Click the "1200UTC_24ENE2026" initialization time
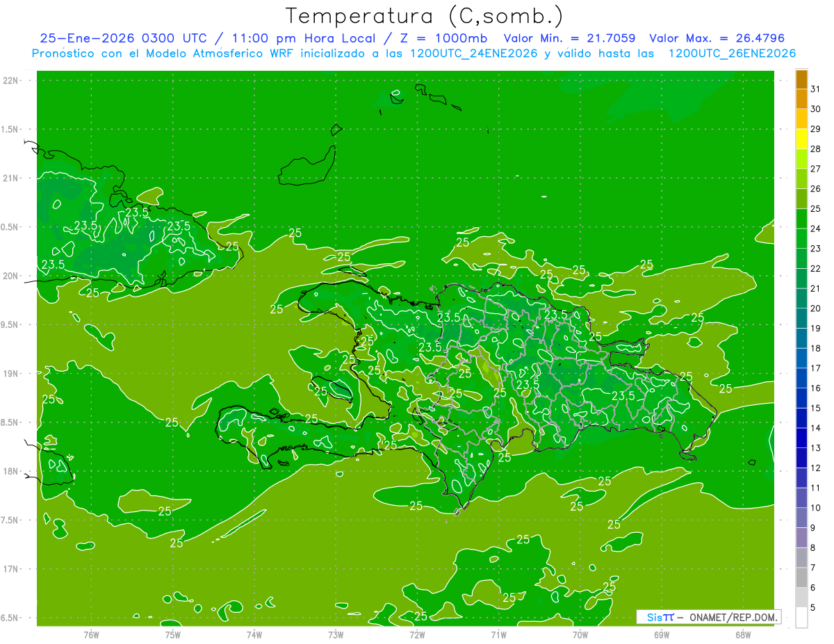This screenshot has width=834, height=644. click(473, 53)
